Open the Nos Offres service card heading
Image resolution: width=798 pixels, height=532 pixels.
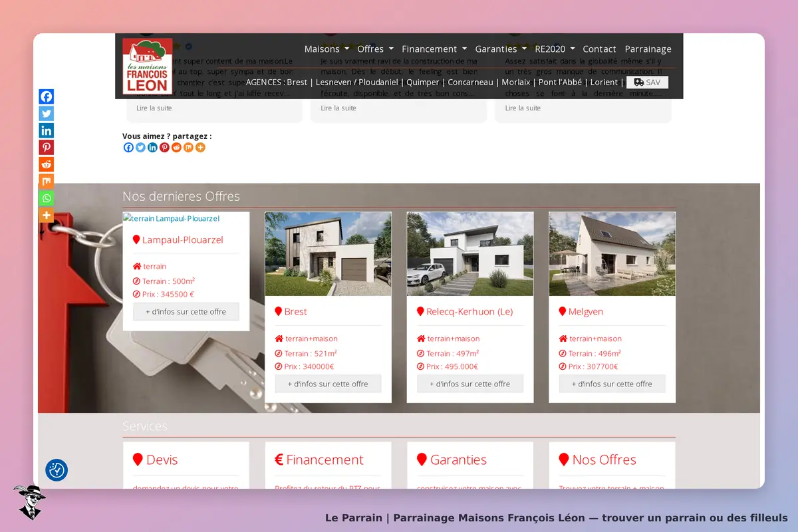point(604,460)
